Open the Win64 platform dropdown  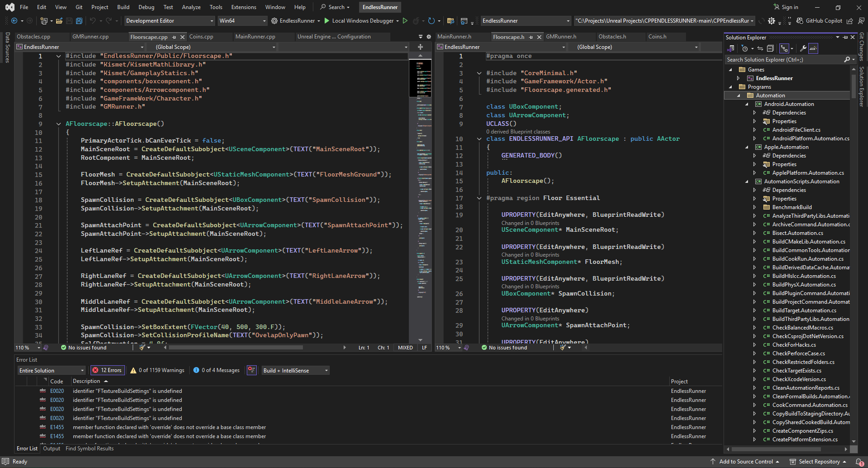tap(242, 21)
